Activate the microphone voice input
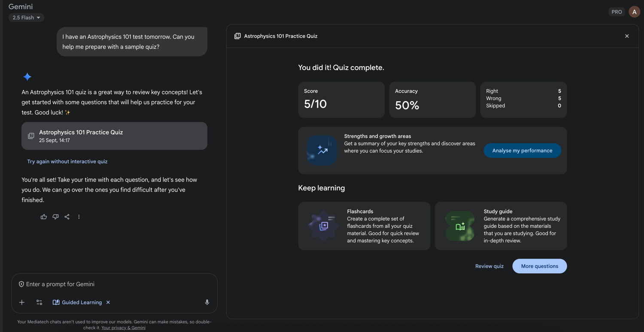 (207, 302)
